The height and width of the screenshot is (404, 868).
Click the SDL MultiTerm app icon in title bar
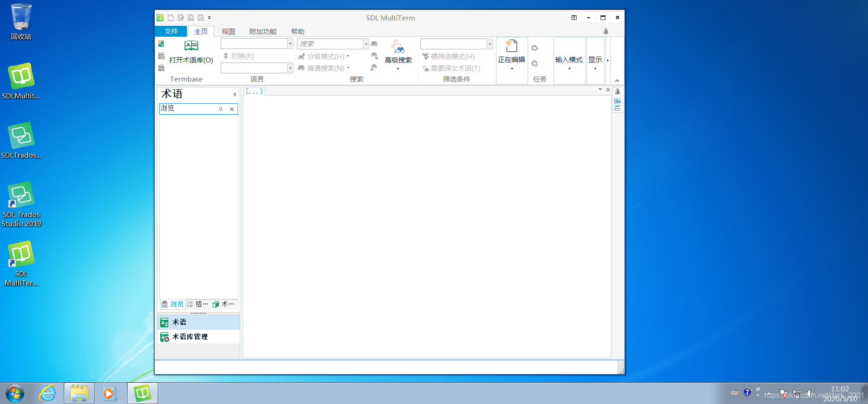[160, 18]
